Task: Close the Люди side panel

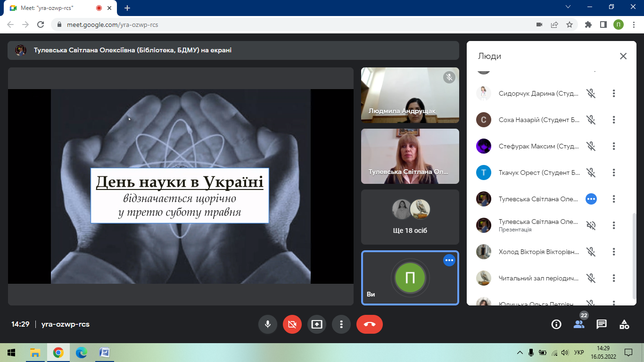Action: point(623,56)
